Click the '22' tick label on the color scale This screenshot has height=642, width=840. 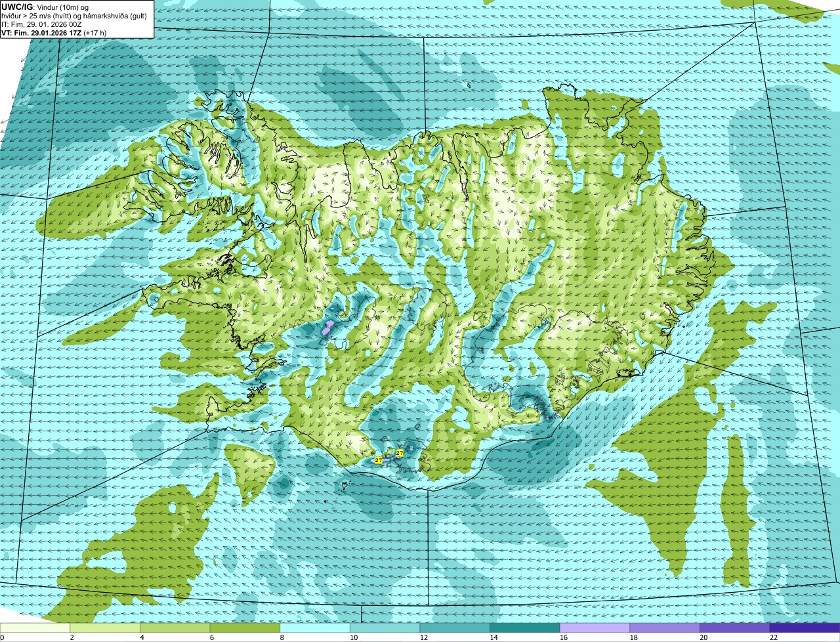pyautogui.click(x=774, y=637)
